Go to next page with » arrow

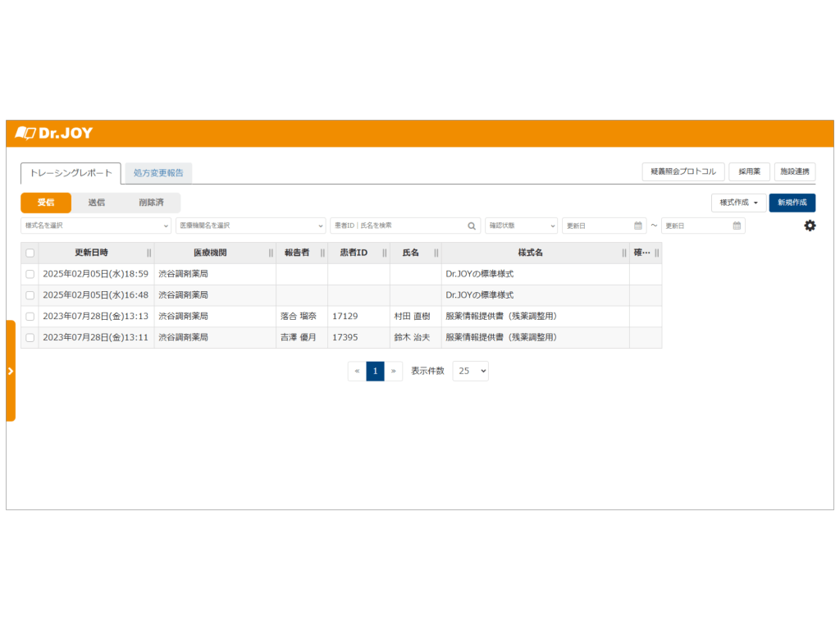coord(394,371)
